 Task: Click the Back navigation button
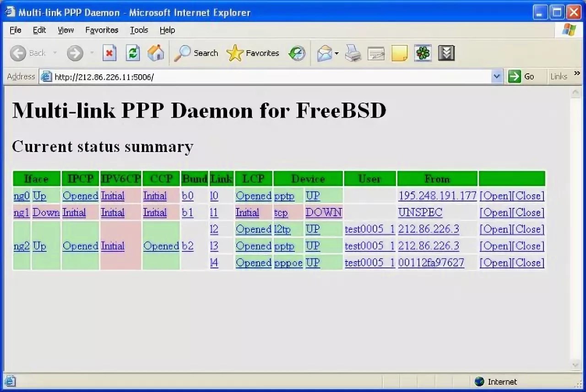(x=27, y=53)
